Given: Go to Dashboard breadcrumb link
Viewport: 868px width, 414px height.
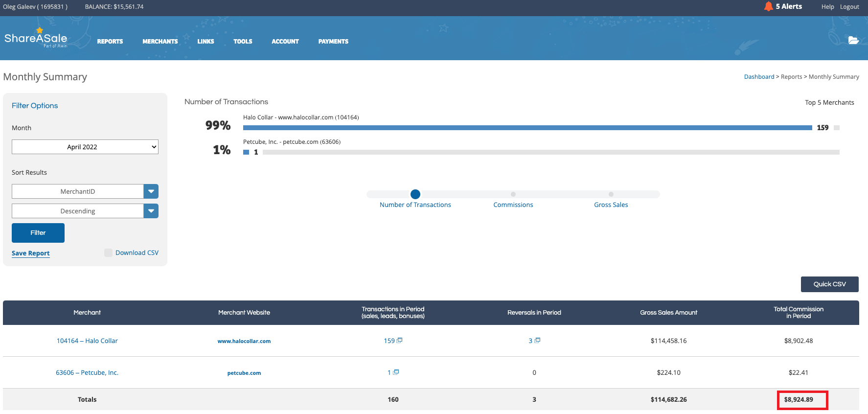Looking at the screenshot, I should click(x=759, y=77).
